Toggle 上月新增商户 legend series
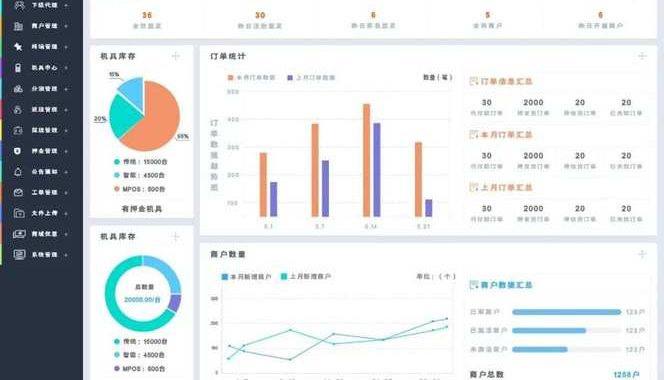 click(306, 277)
